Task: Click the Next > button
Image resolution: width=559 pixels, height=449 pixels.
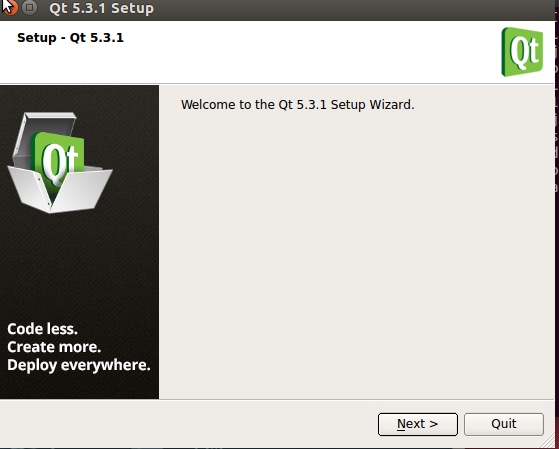Action: (417, 424)
